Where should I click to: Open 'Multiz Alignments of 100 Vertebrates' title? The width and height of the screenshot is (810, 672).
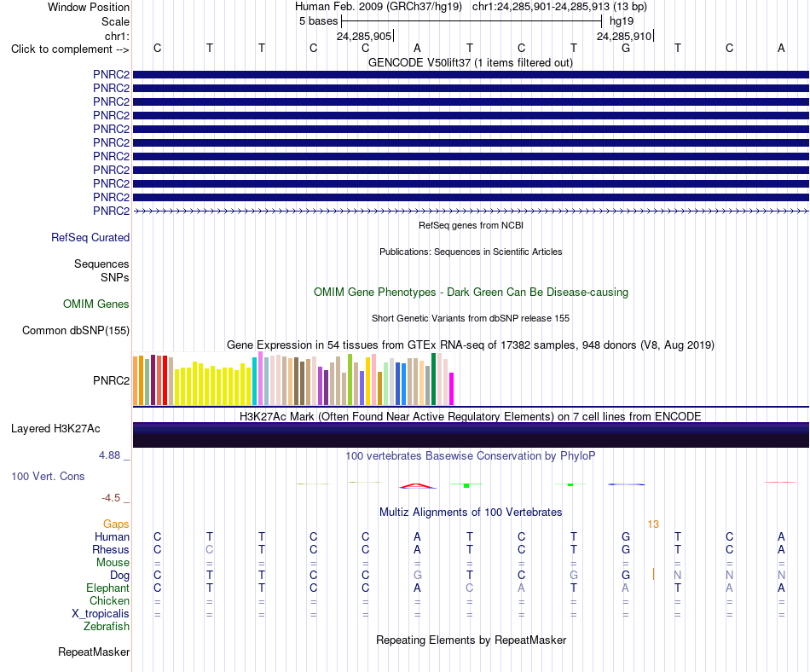471,512
